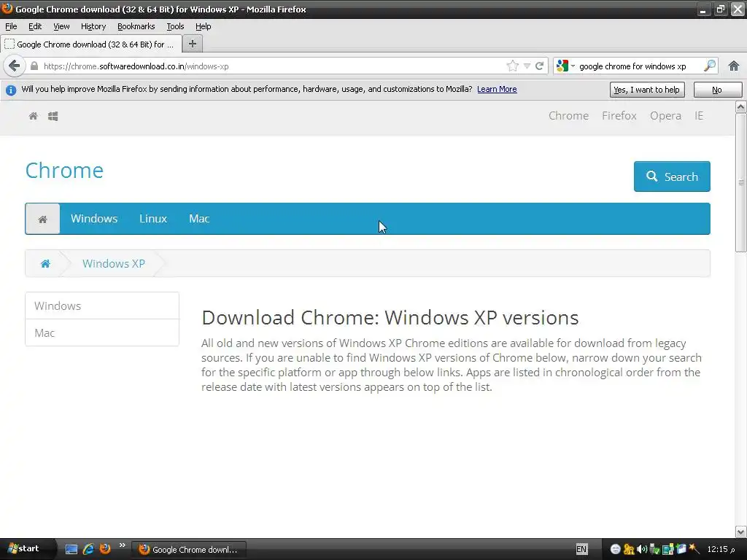747x560 pixels.
Task: Click Show Desktop quick launch icon
Action: click(71, 549)
